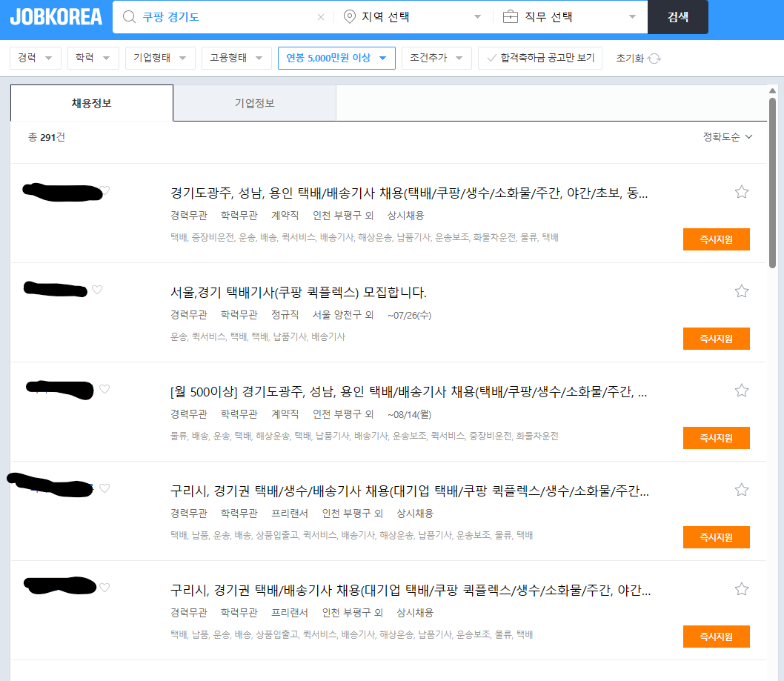The image size is (784, 681).
Task: Bookmark the [월 500이상] posting star
Action: [742, 391]
